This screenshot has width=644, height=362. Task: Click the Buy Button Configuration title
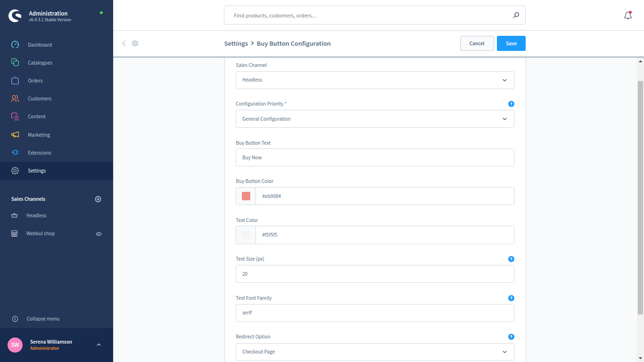pyautogui.click(x=294, y=43)
